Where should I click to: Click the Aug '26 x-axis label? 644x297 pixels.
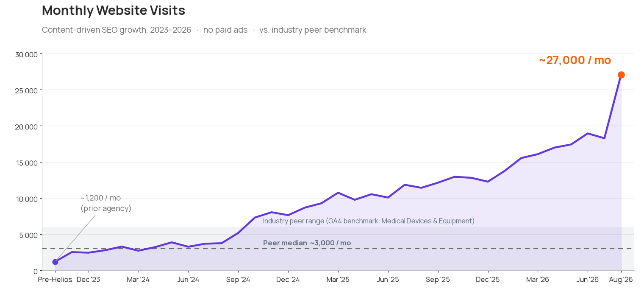621,280
